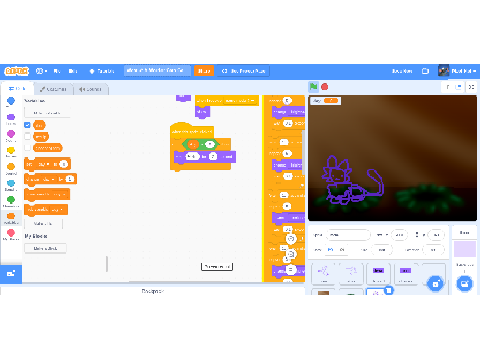Switch to the Costumes tab
The image size is (480, 360).
[x=53, y=89]
